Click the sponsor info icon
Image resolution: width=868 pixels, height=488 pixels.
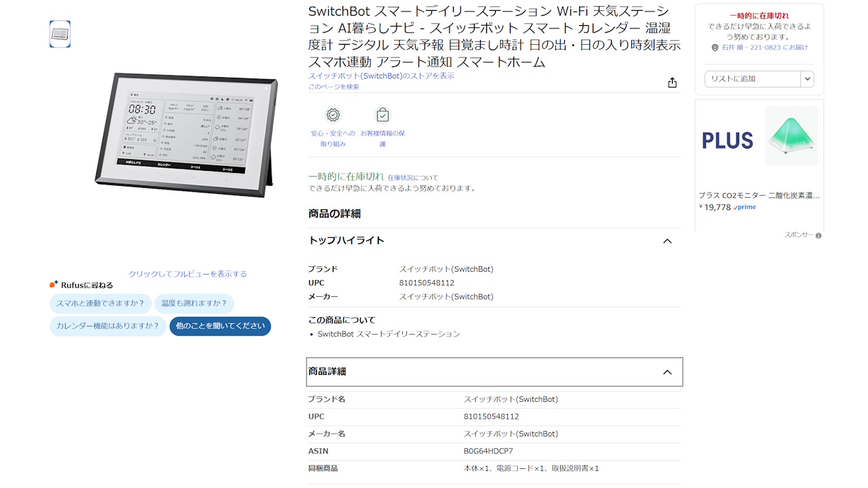[x=818, y=236]
